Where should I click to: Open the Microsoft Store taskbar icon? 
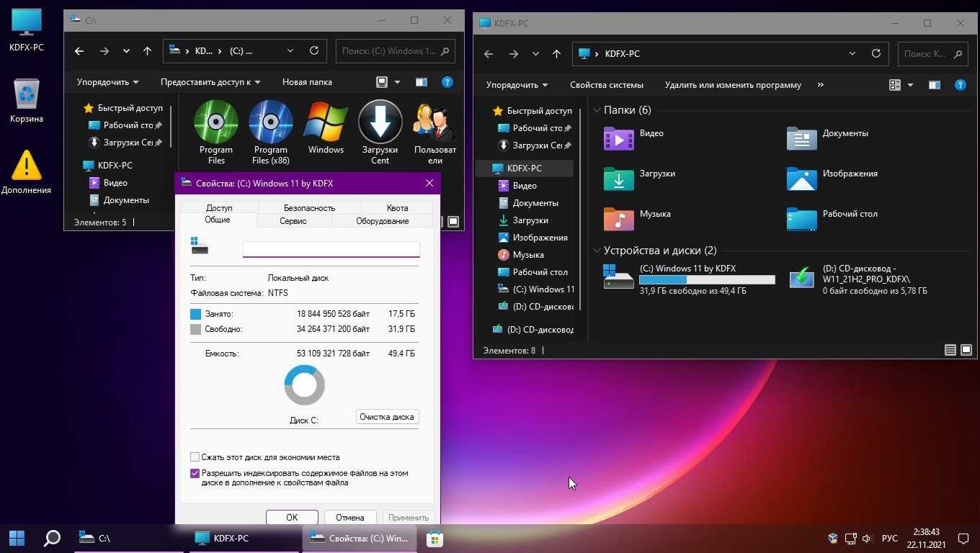click(434, 538)
